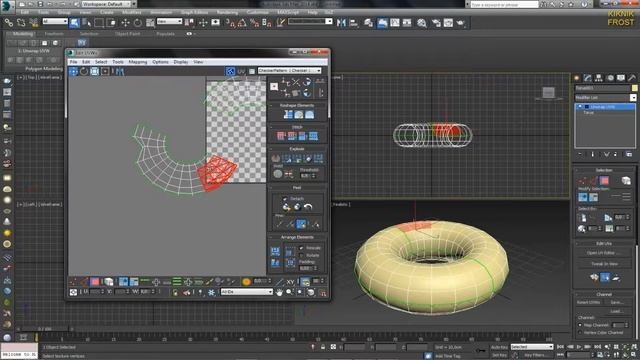This screenshot has width=640, height=360.
Task: Click the Break icon in Explode group
Action: [x=276, y=158]
